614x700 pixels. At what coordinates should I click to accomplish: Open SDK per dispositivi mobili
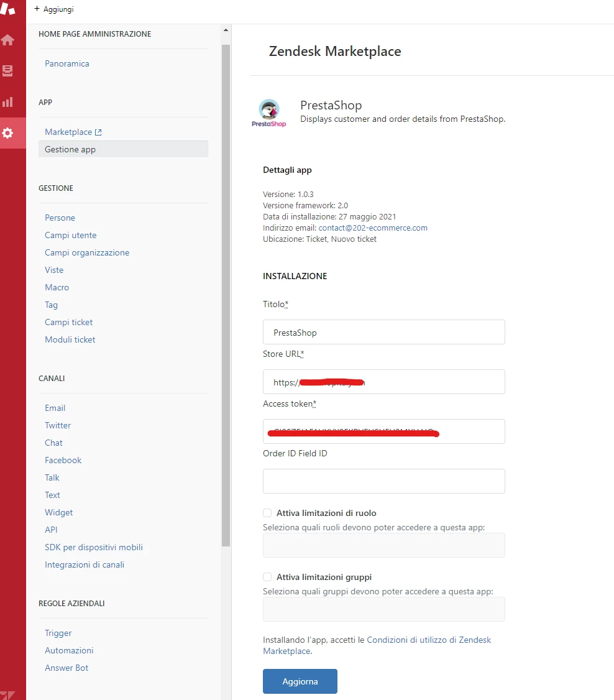coord(94,547)
